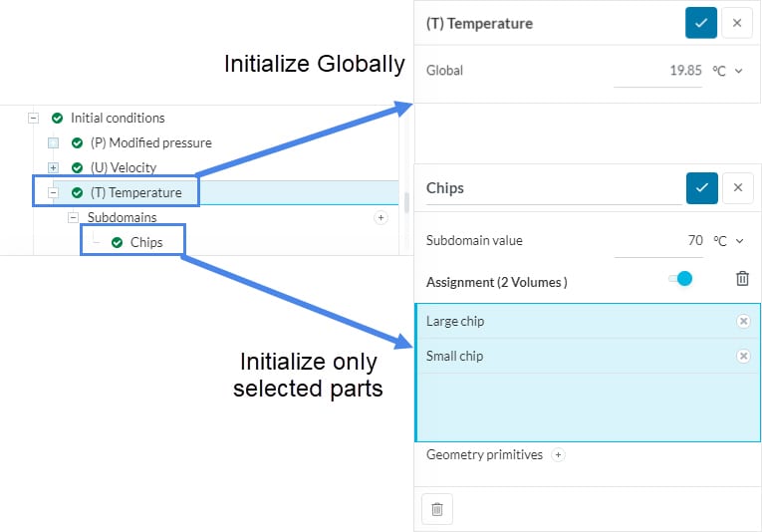The width and height of the screenshot is (762, 532).
Task: Collapse the Initial conditions tree node
Action: click(34, 118)
